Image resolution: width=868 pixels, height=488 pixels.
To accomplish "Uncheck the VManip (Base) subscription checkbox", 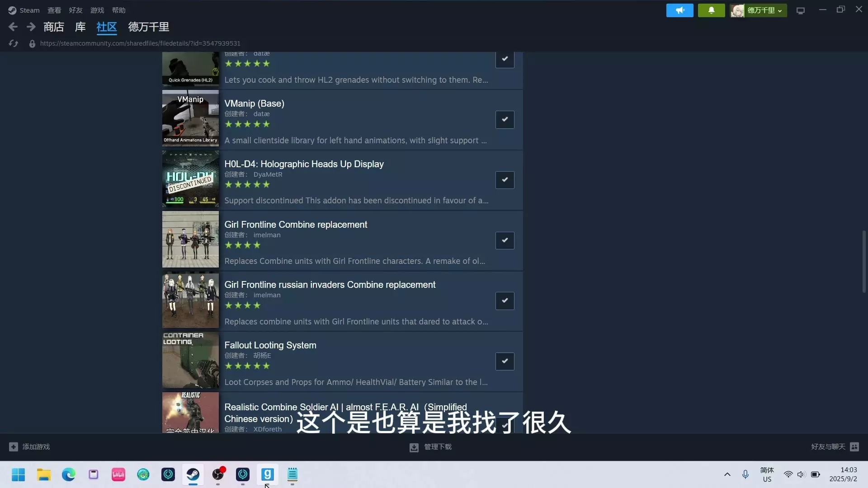I will coord(505,120).
